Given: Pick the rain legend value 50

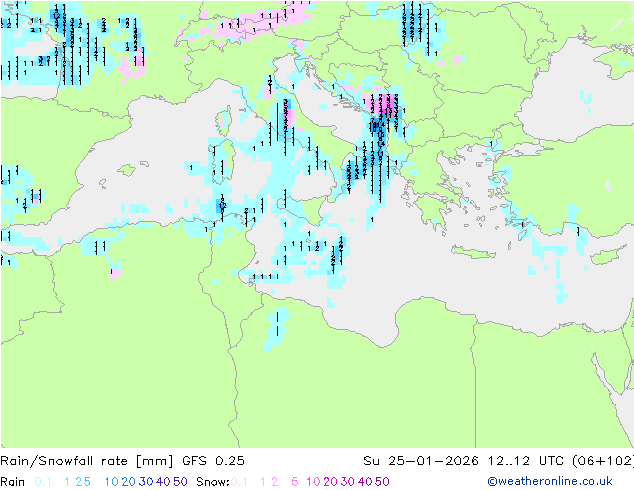Looking at the screenshot, I should tap(180, 482).
